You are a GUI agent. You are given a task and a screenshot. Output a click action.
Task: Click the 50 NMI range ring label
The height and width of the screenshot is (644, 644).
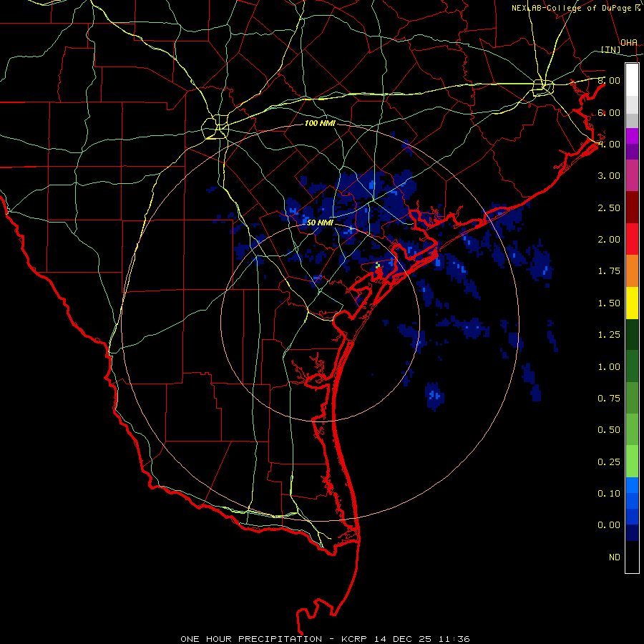pyautogui.click(x=320, y=223)
